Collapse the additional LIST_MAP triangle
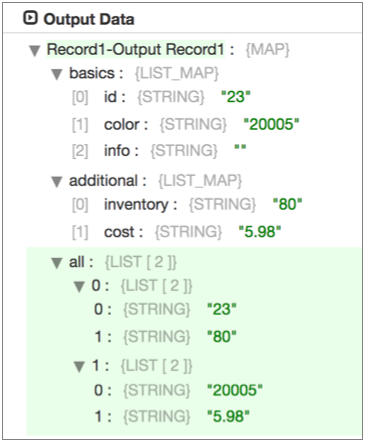365x442 pixels. pos(57,182)
